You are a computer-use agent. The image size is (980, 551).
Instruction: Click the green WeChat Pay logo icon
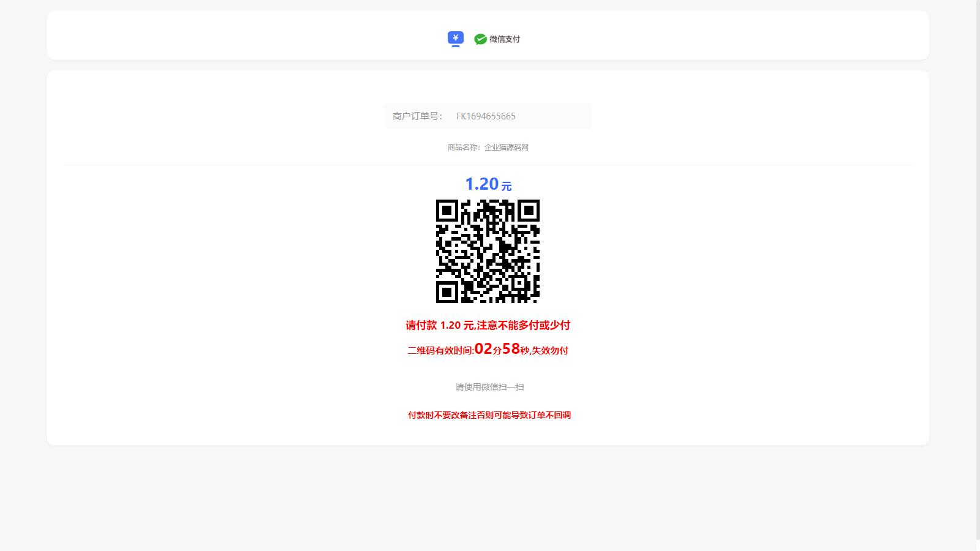pyautogui.click(x=481, y=39)
